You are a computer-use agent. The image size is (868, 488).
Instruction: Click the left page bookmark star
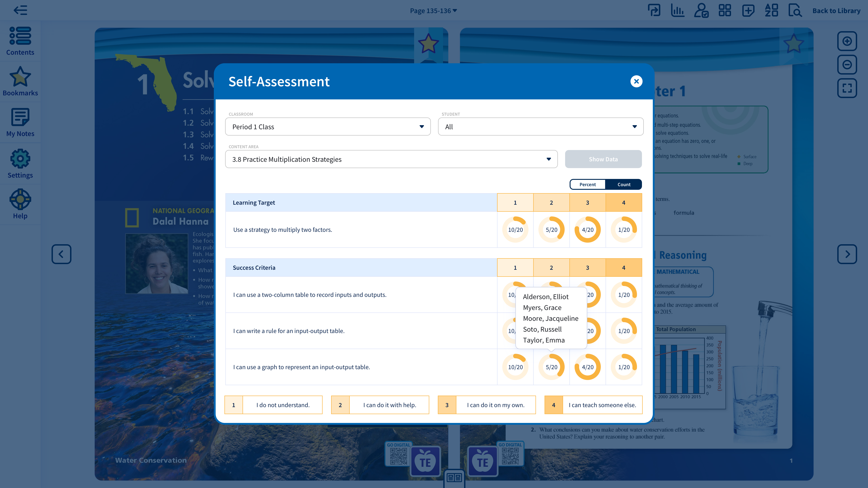pyautogui.click(x=428, y=44)
